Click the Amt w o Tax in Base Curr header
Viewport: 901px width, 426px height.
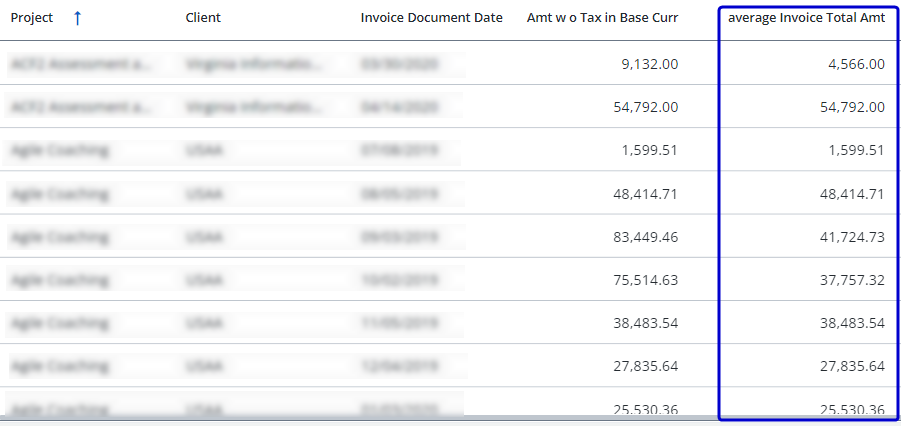pyautogui.click(x=602, y=18)
